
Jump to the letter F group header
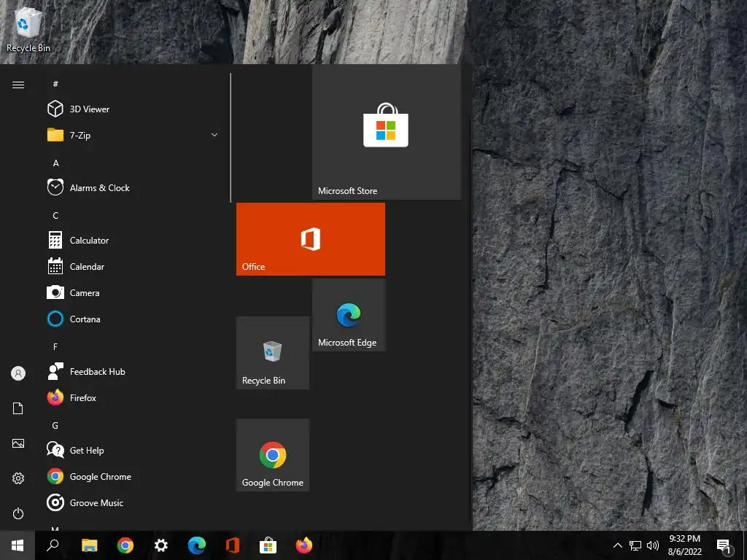pos(55,346)
